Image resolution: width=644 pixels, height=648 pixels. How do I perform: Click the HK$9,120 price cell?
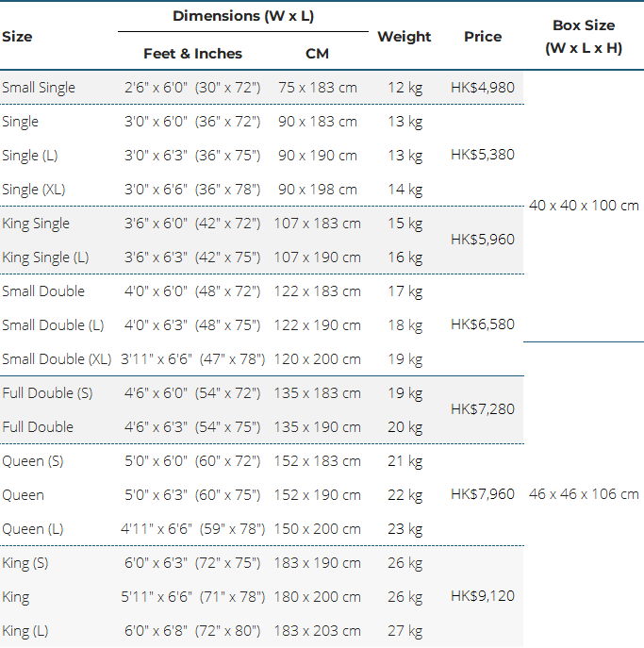click(x=483, y=596)
